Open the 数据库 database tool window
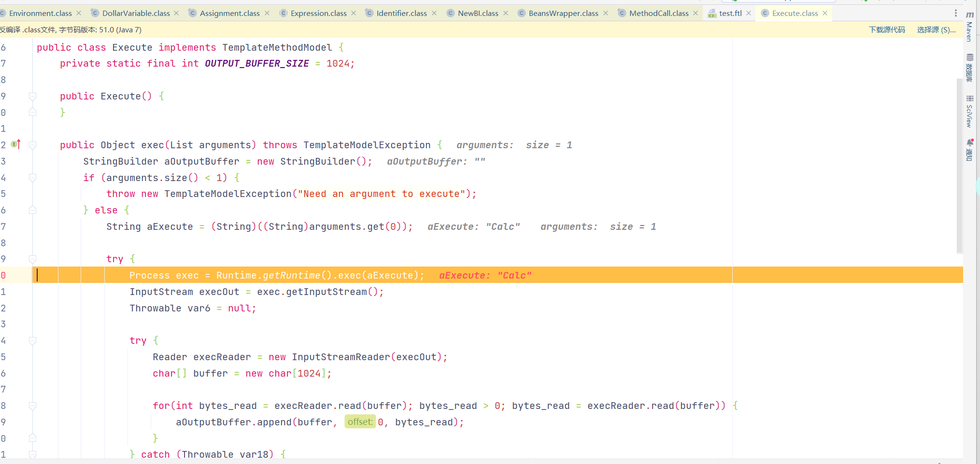 click(969, 68)
